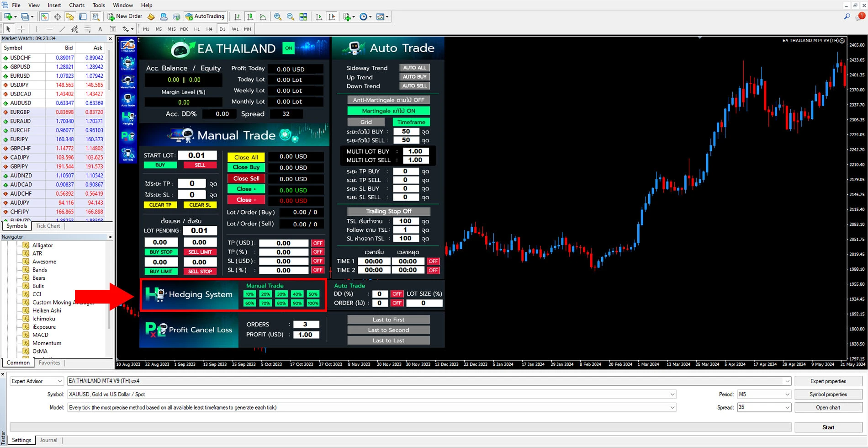Viewport: 868px width, 448px height.
Task: Select the crosshair cursor tool
Action: (x=21, y=29)
